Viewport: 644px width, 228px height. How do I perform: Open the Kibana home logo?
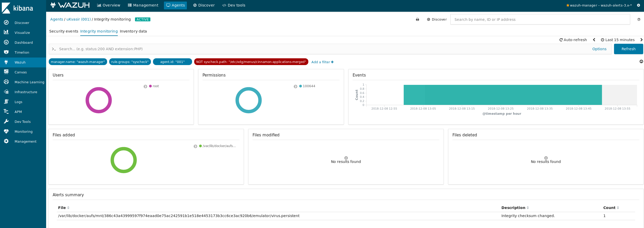point(17,8)
